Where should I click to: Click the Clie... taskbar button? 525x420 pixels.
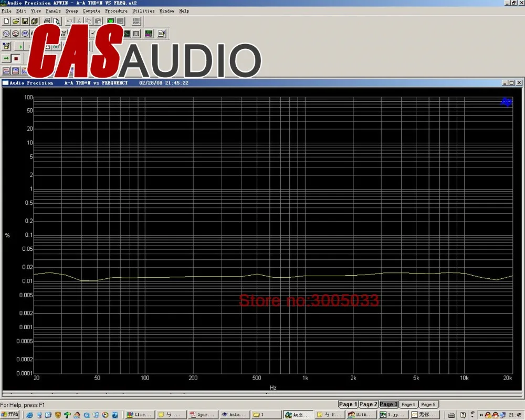pos(139,415)
